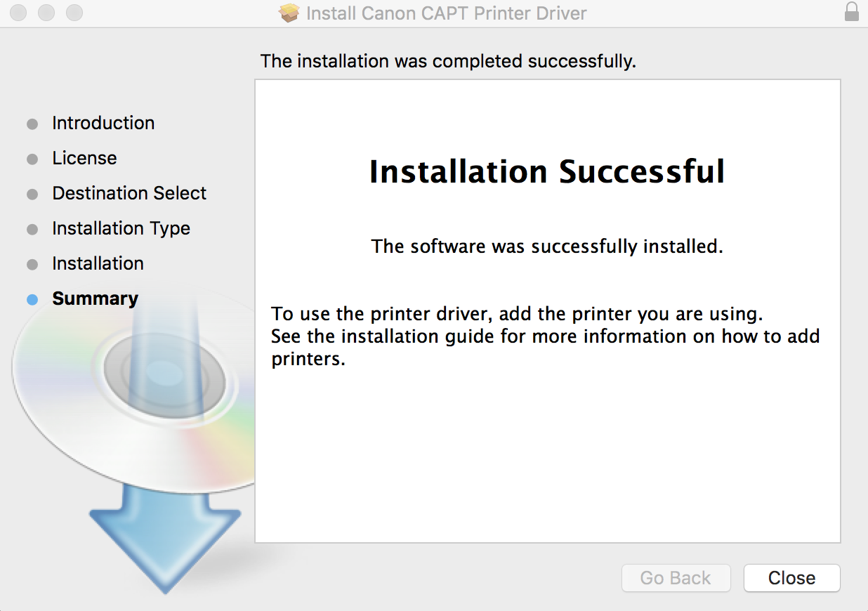Screen dimensions: 868x611
Task: Click the gray bullet beside Introduction
Action: 32,124
